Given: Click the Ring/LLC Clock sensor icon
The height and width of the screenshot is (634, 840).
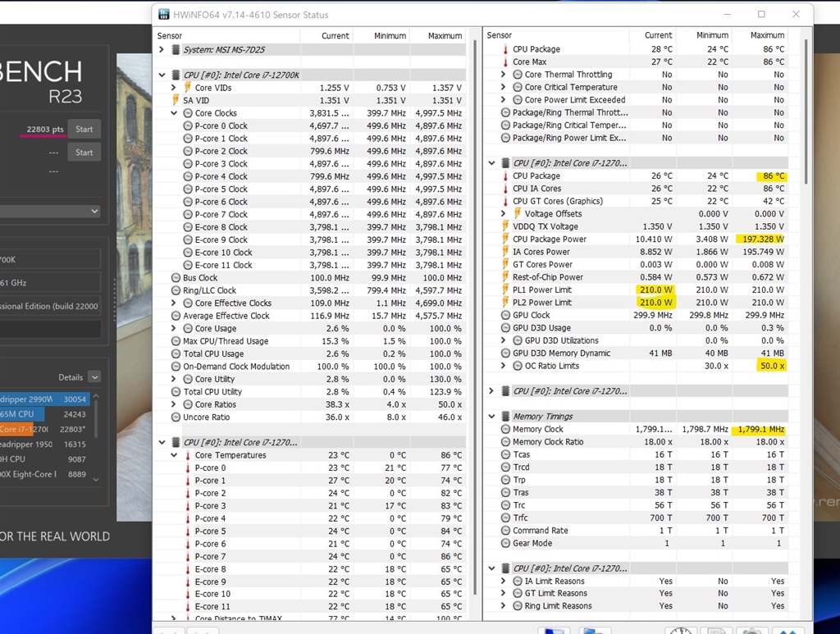Looking at the screenshot, I should [176, 290].
